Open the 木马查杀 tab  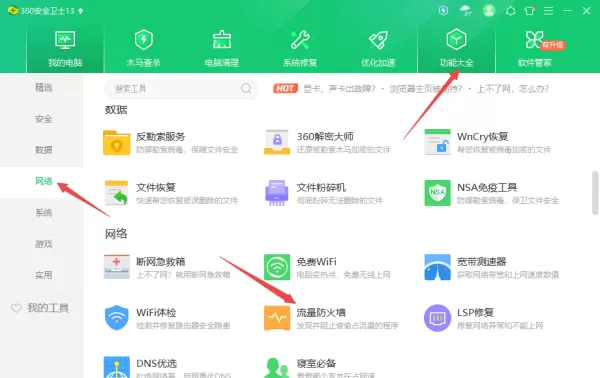[x=143, y=48]
